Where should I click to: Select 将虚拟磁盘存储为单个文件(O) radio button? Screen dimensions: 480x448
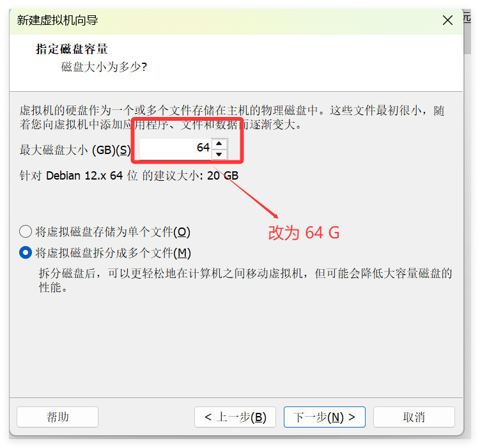click(x=26, y=231)
